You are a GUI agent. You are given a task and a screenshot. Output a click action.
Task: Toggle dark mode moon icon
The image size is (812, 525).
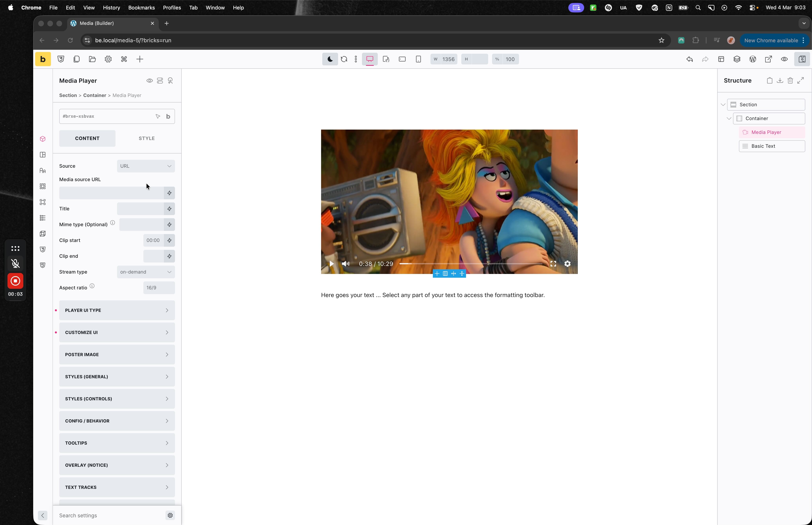(330, 59)
